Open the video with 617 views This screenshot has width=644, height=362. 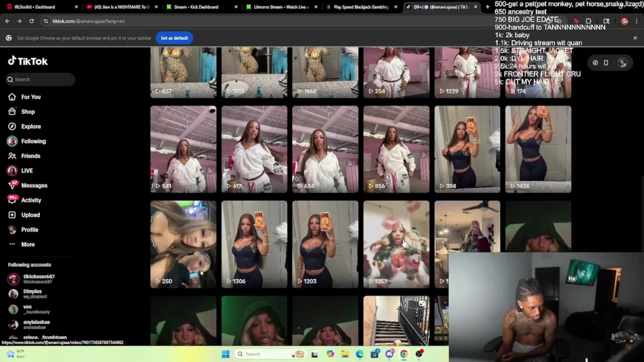pos(254,149)
